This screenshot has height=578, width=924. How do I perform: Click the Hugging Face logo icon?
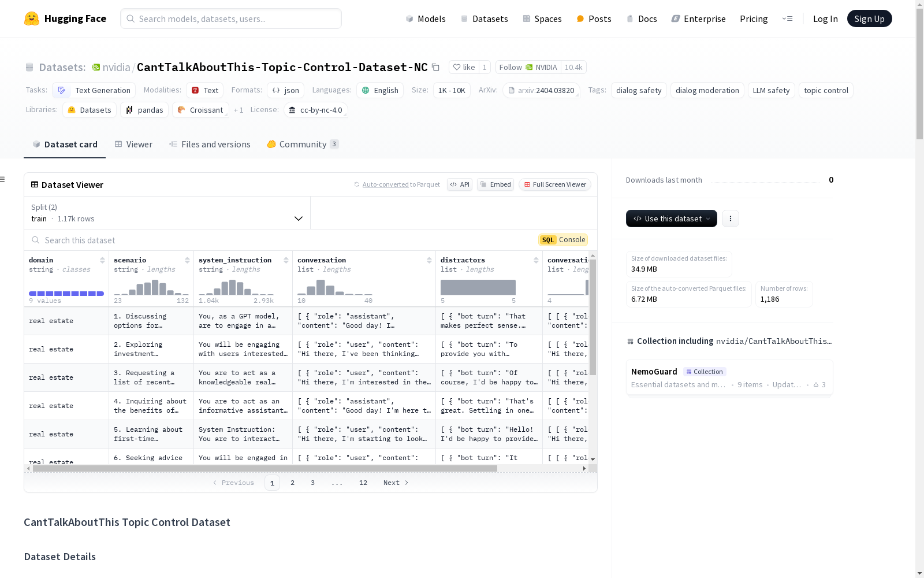[x=32, y=18]
